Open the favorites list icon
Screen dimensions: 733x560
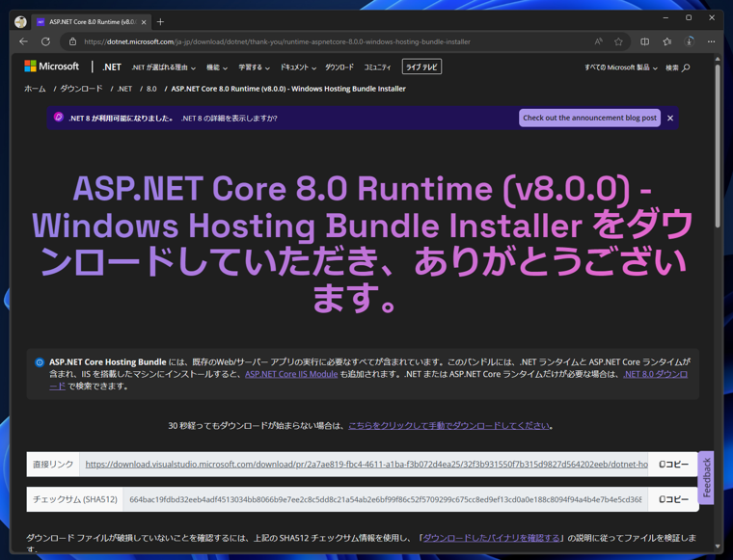[x=667, y=41]
